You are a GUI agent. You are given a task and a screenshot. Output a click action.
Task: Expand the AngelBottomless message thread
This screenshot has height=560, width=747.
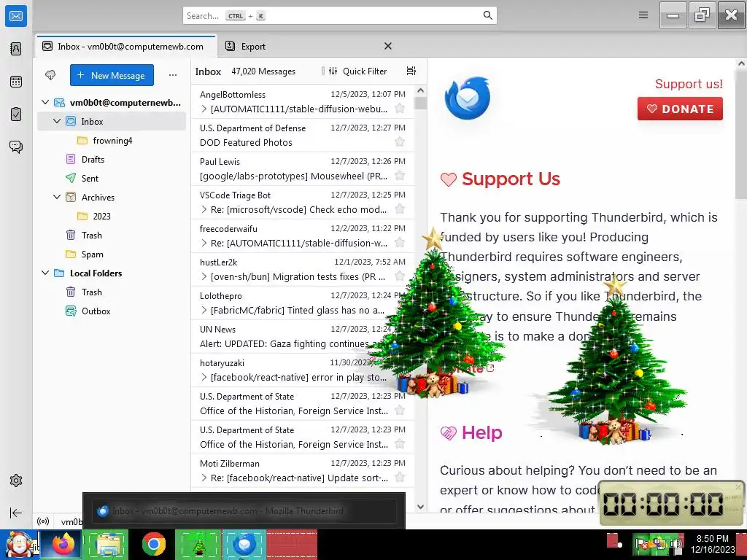click(204, 109)
